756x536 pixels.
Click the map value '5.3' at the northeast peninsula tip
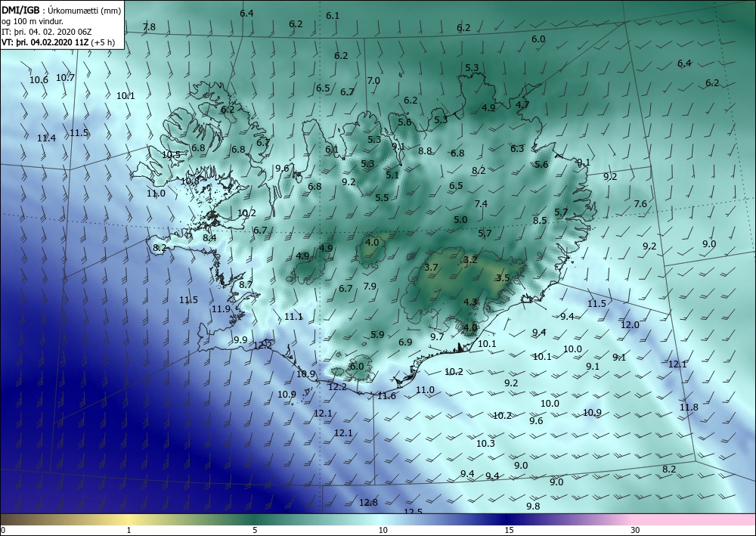coord(472,68)
